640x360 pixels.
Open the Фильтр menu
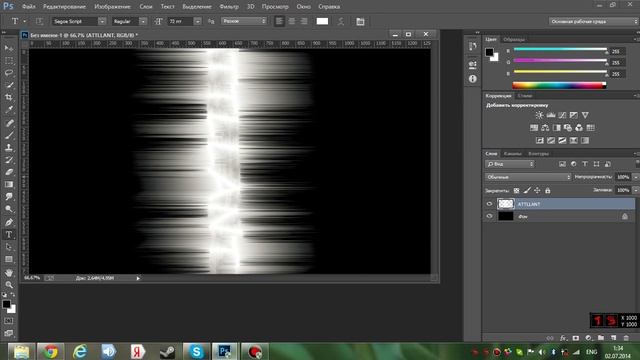coord(229,7)
